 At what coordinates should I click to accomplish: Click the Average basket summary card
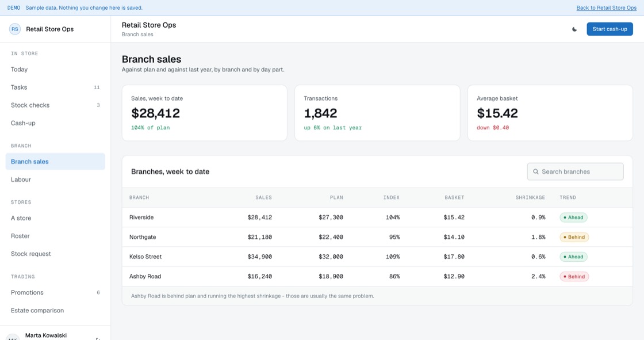(550, 113)
